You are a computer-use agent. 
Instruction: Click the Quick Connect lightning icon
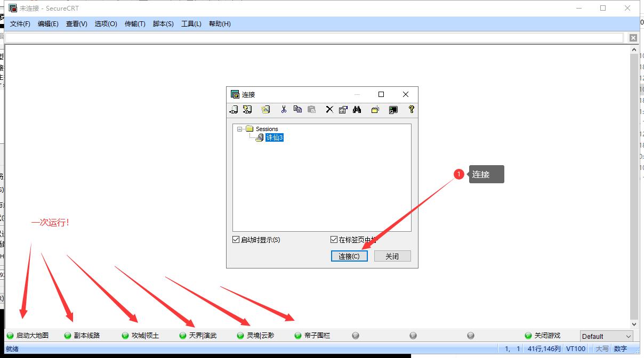pyautogui.click(x=247, y=110)
